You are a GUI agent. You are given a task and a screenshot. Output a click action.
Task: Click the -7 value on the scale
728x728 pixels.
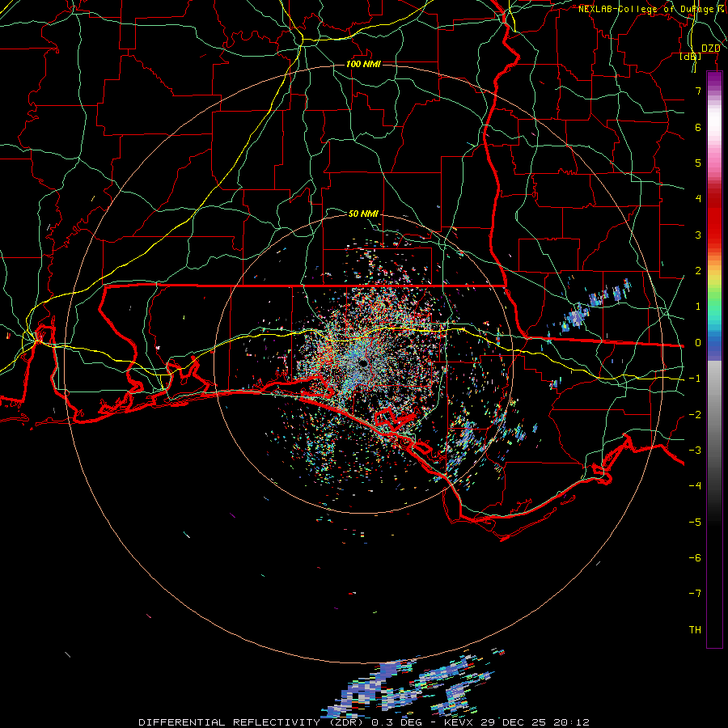coord(695,594)
